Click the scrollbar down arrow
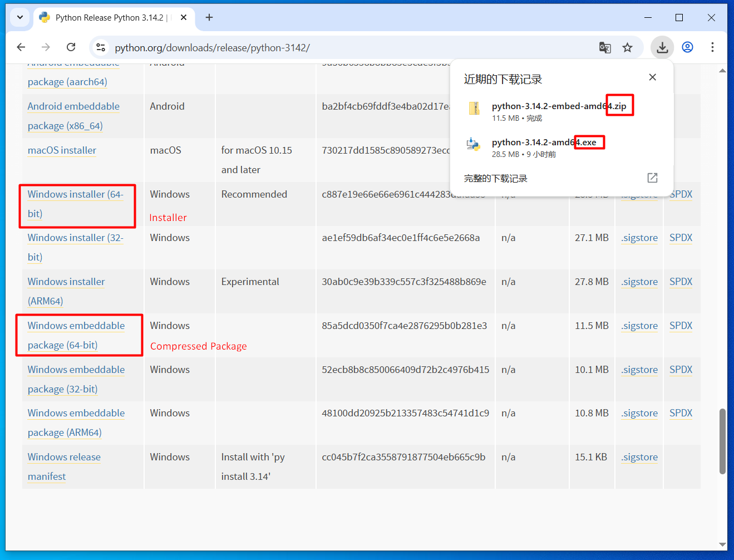734x560 pixels. 722,544
